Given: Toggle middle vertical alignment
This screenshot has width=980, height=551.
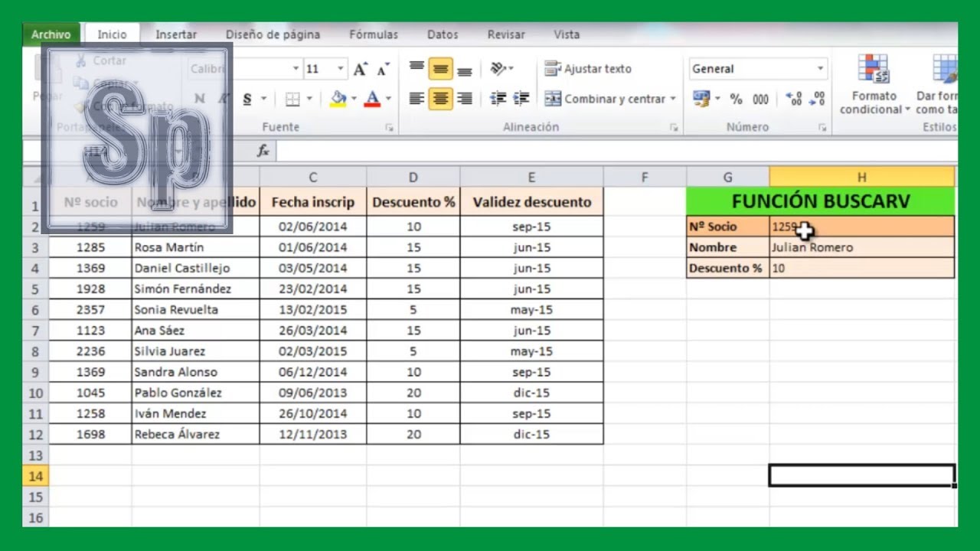Looking at the screenshot, I should [440, 69].
